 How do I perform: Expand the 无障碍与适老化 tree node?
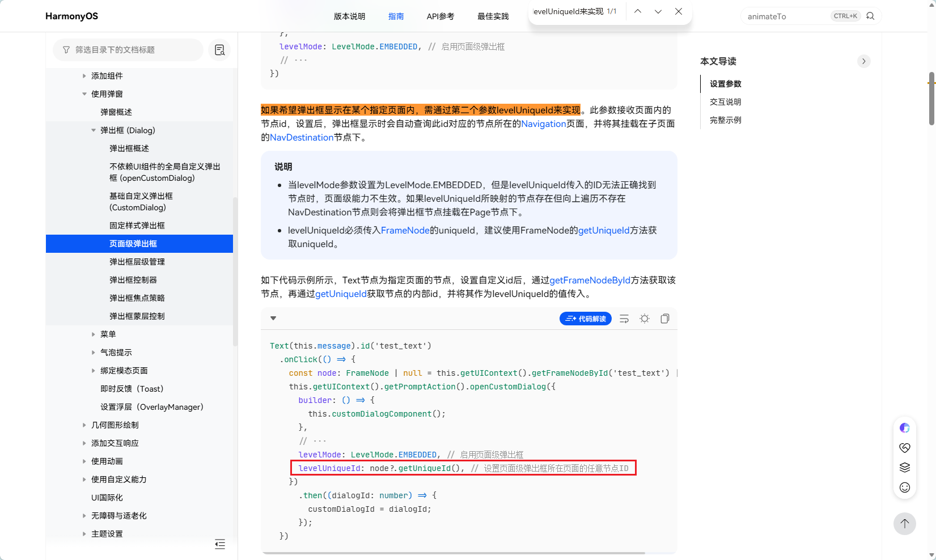(x=84, y=516)
